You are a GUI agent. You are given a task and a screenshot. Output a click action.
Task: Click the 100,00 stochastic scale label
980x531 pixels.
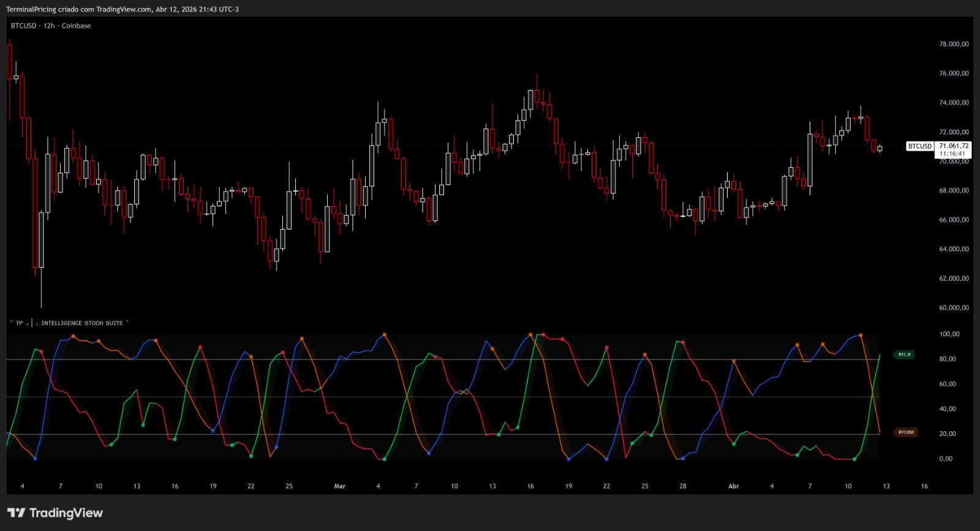[949, 334]
